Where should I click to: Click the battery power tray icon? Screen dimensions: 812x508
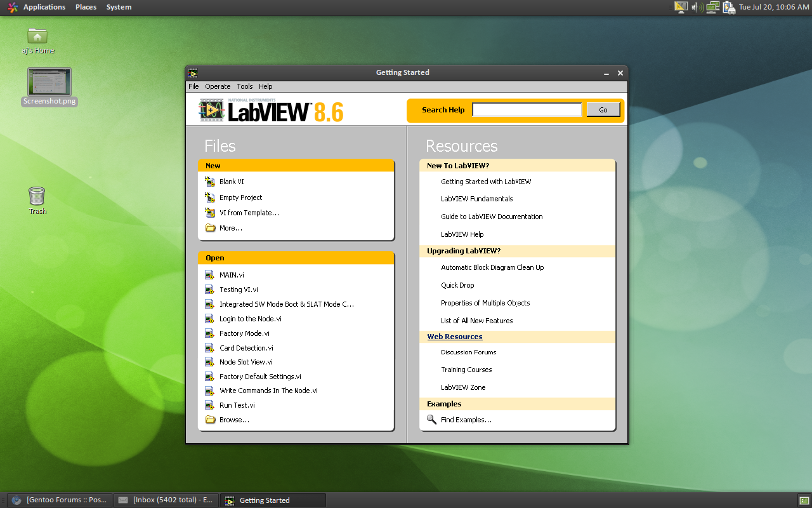pyautogui.click(x=729, y=8)
